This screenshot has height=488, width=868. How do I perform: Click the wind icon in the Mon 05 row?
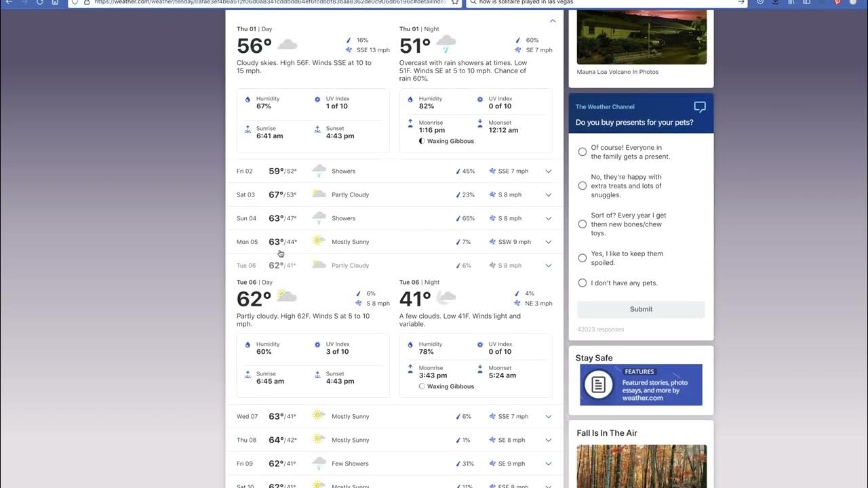point(492,242)
